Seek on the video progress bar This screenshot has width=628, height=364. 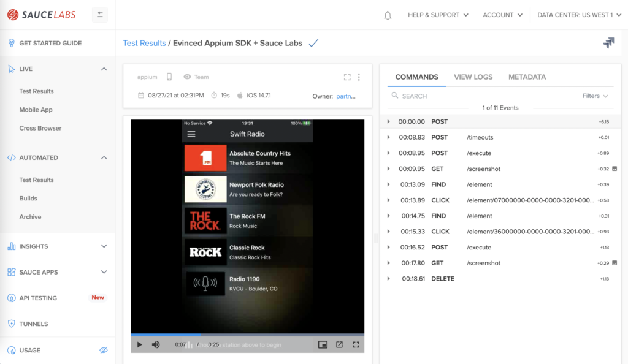point(248,335)
